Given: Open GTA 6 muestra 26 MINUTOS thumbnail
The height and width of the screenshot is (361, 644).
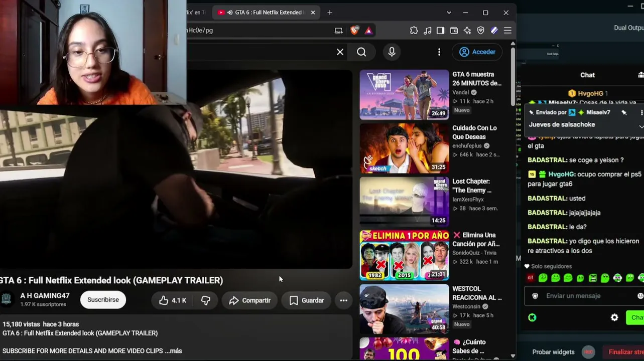Looking at the screenshot, I should [404, 95].
